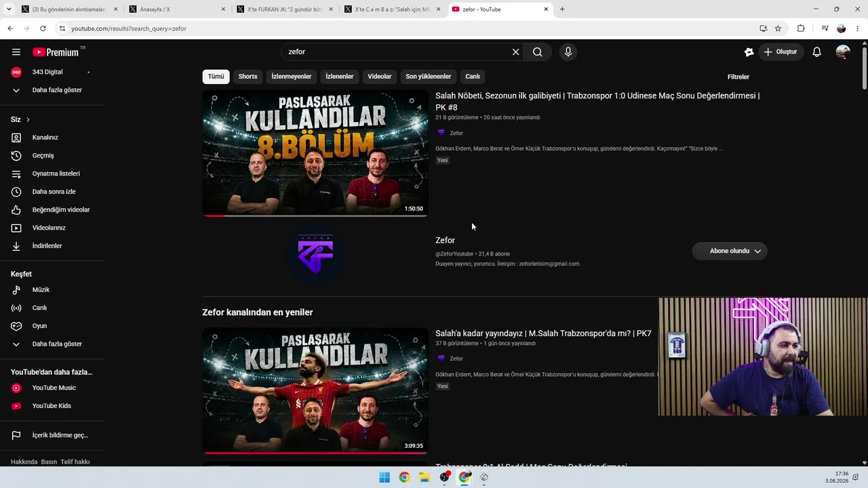
Task: Open Windows Start menu
Action: (x=384, y=477)
